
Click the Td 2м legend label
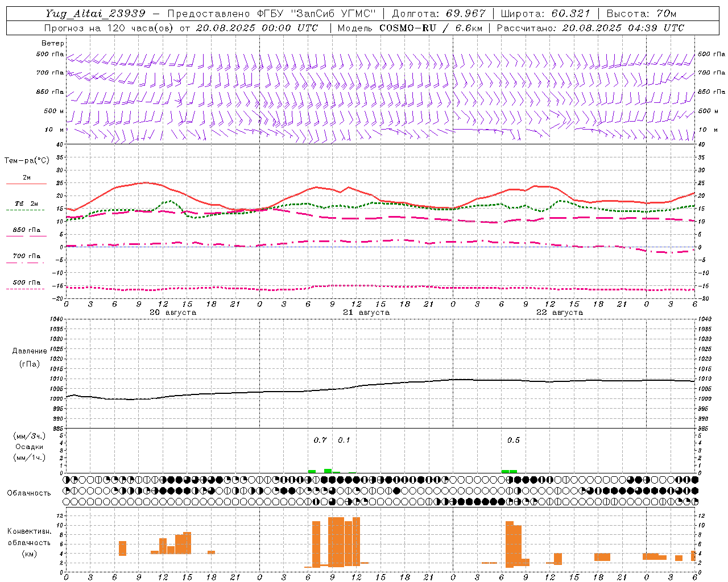coord(27,203)
